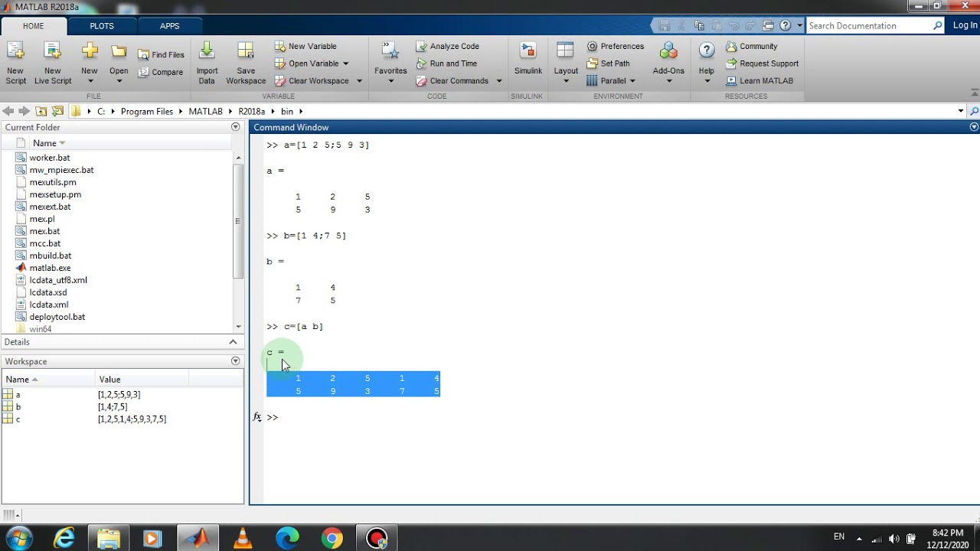The height and width of the screenshot is (551, 980).
Task: Click the switch windows toolbar icon
Action: [x=768, y=26]
